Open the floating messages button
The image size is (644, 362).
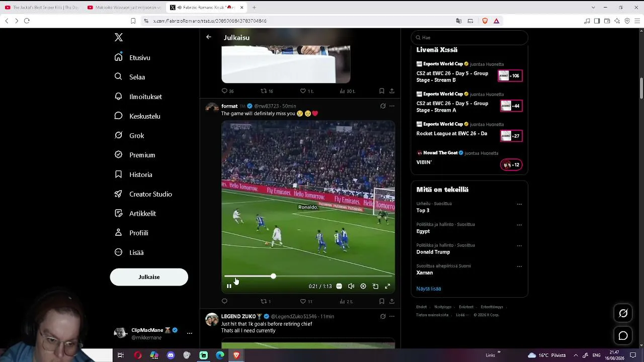pos(623,336)
